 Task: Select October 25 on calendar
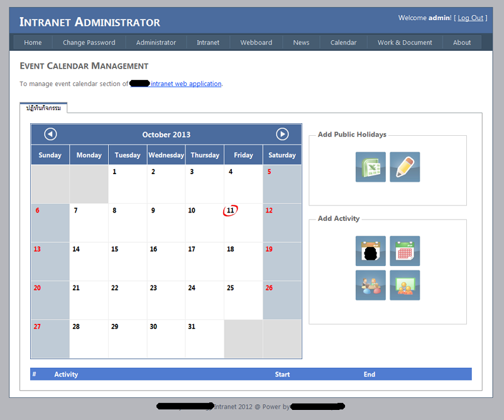click(243, 300)
